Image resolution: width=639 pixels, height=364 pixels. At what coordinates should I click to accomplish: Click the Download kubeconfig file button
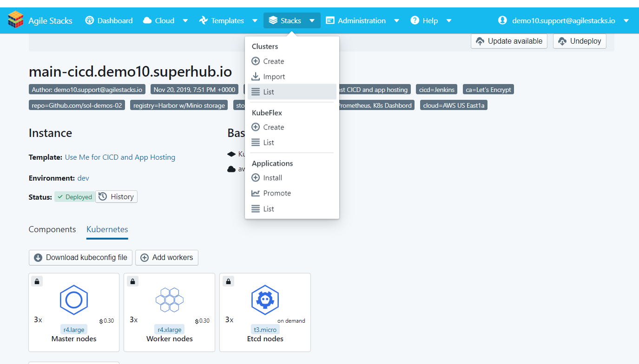(81, 258)
